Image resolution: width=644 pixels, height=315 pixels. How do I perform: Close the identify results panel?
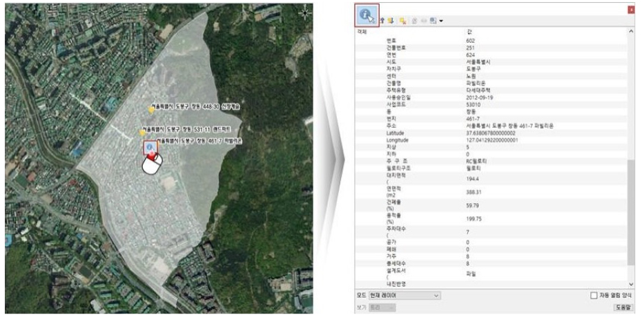click(632, 10)
